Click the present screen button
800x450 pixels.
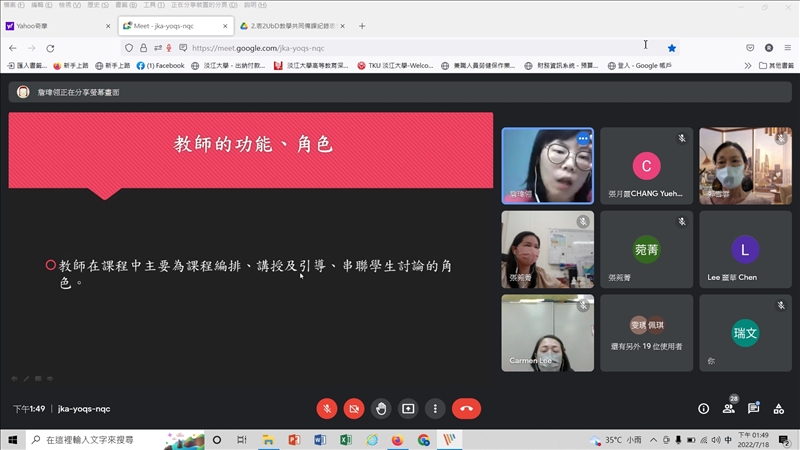[x=408, y=408]
